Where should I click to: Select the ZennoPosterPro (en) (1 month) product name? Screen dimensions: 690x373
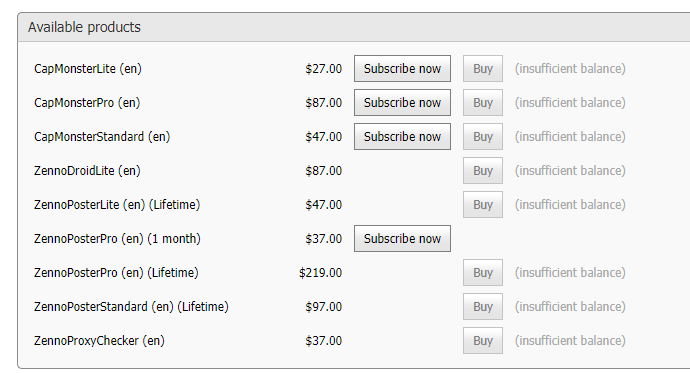click(x=117, y=239)
